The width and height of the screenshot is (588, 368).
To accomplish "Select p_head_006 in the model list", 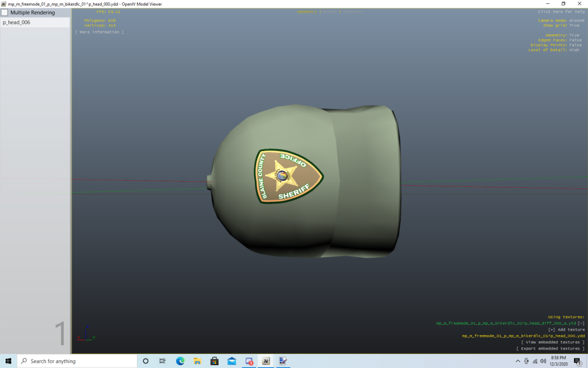I will click(17, 22).
